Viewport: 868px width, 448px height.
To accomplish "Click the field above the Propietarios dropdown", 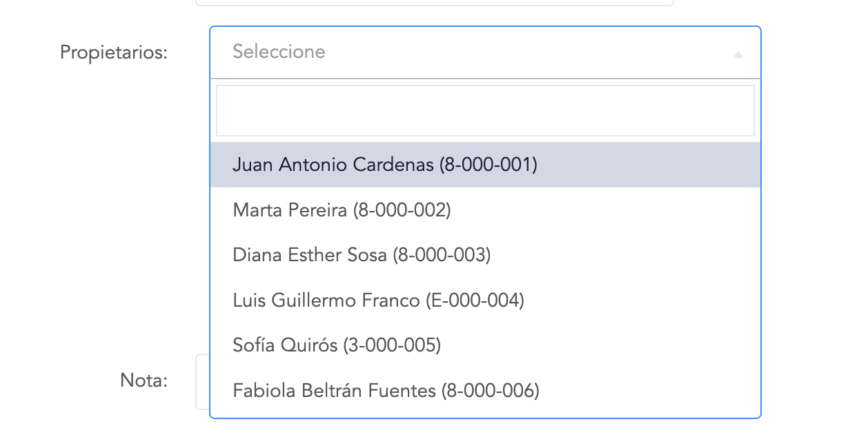I will pyautogui.click(x=435, y=3).
